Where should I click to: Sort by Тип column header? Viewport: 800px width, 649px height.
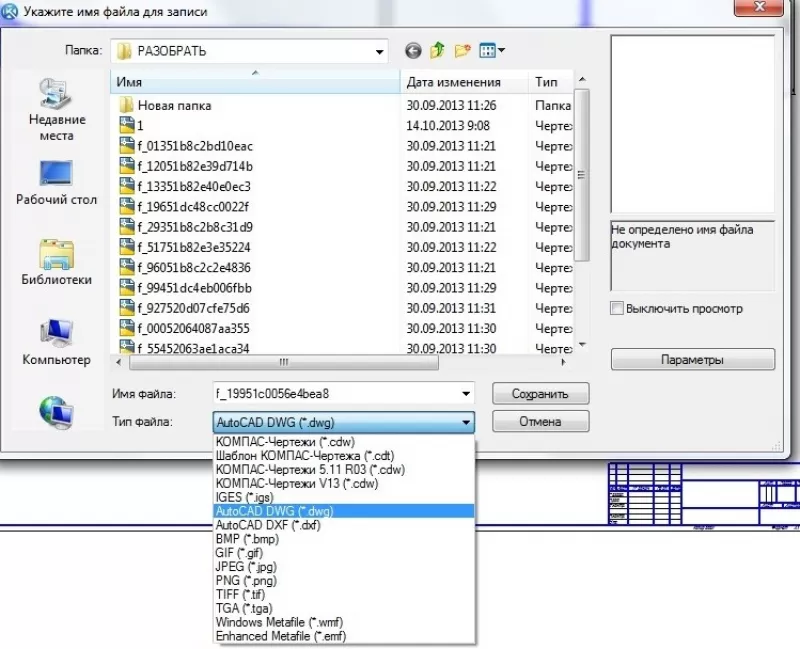click(551, 82)
